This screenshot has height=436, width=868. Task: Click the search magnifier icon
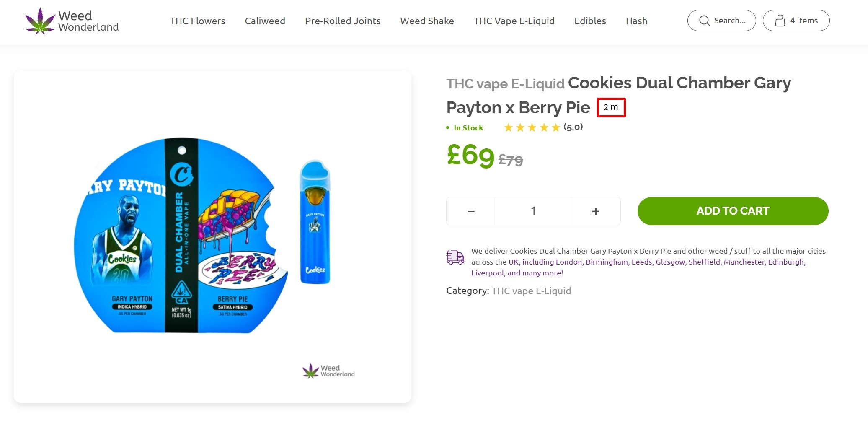tap(704, 21)
